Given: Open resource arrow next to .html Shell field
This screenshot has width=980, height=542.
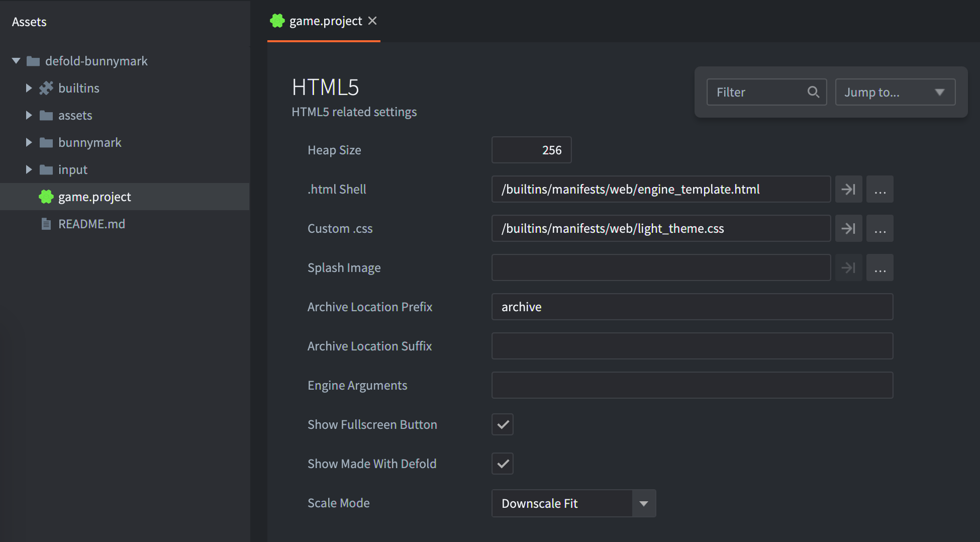Looking at the screenshot, I should coord(848,189).
